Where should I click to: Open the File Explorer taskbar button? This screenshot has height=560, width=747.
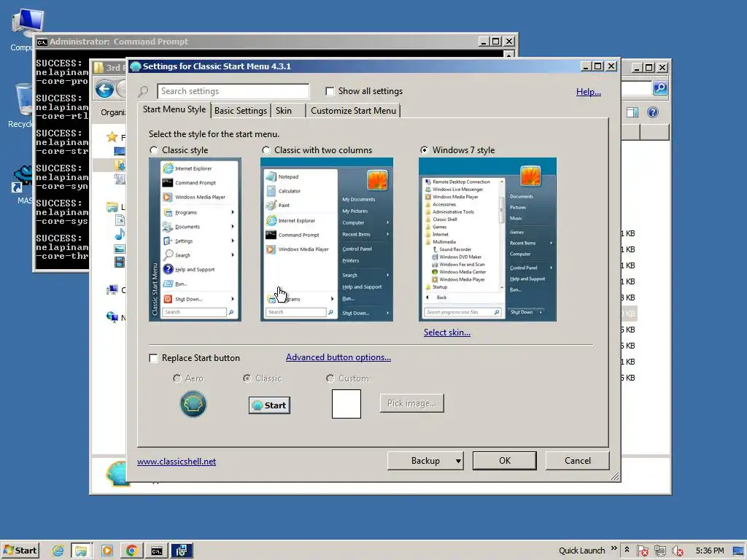pos(81,551)
